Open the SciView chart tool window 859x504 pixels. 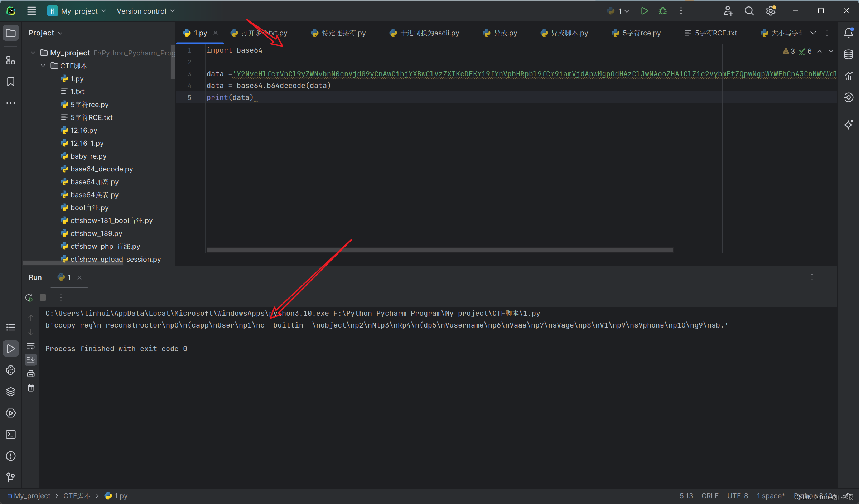pyautogui.click(x=848, y=76)
